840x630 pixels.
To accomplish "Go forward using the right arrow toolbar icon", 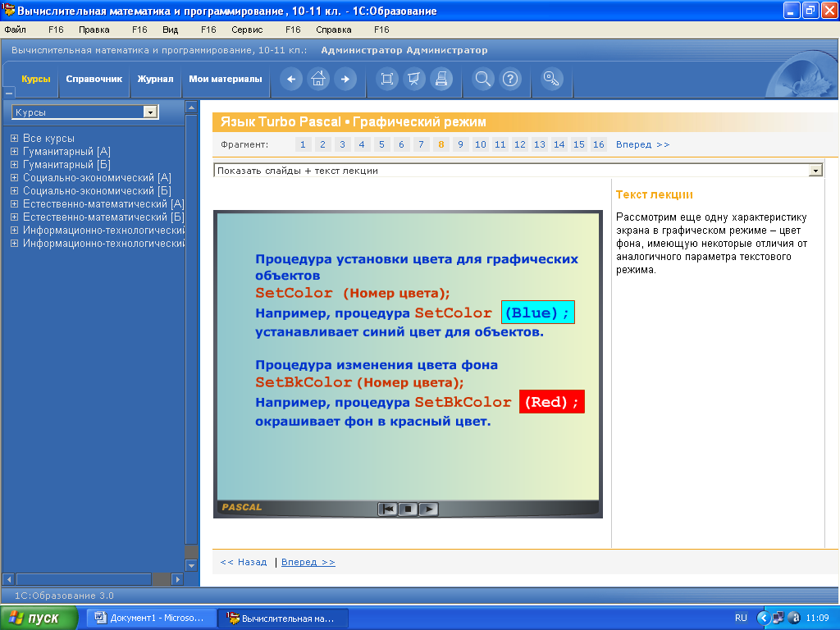I will tap(345, 80).
